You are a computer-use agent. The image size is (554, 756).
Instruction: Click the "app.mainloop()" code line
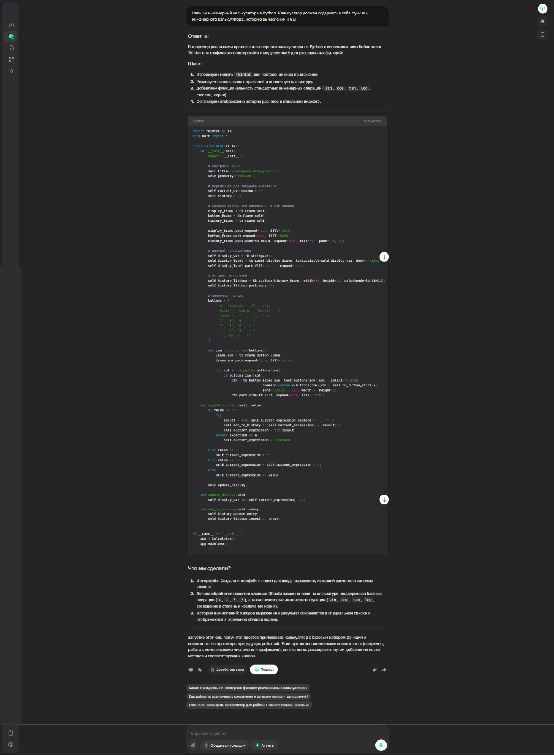pos(214,544)
